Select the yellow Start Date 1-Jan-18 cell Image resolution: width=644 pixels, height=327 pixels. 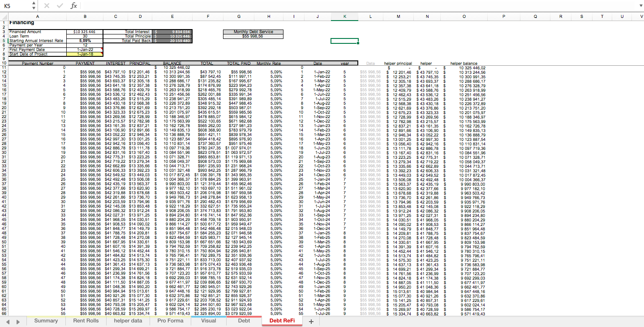click(85, 54)
